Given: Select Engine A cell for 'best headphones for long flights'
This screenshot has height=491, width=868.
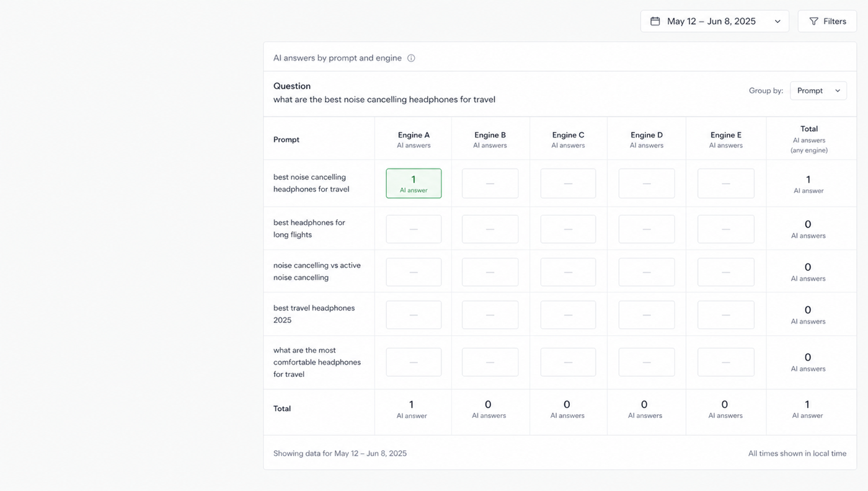Looking at the screenshot, I should pyautogui.click(x=414, y=229).
